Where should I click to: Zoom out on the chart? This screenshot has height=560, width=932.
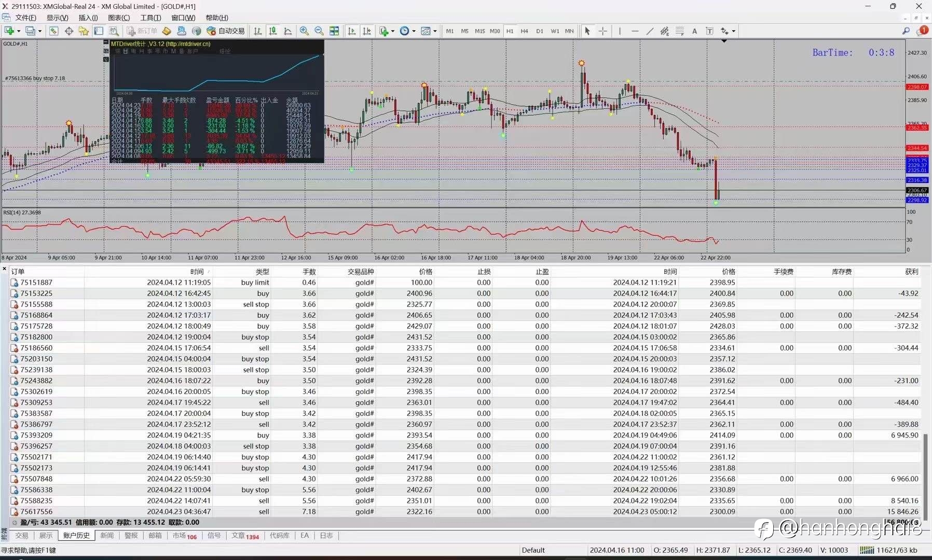coord(319,31)
